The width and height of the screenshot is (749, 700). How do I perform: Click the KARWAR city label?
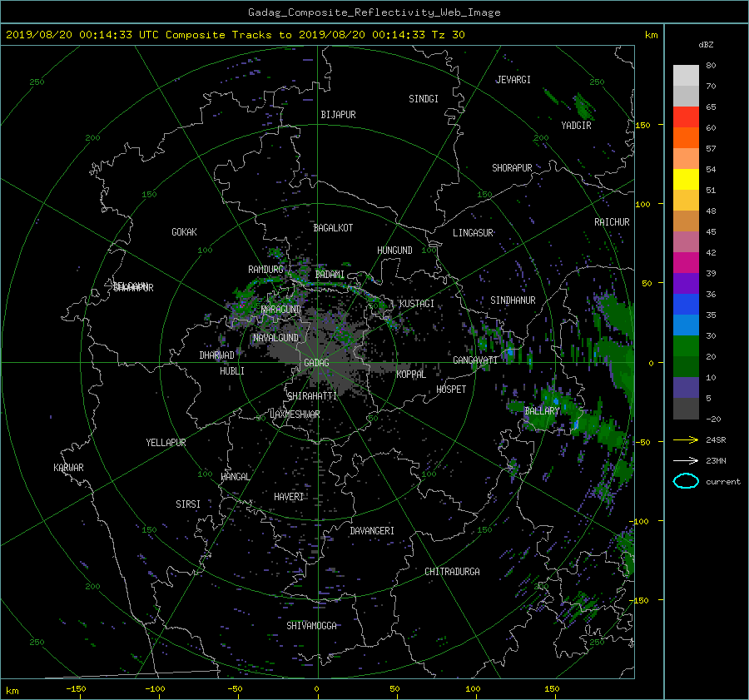[x=68, y=468]
